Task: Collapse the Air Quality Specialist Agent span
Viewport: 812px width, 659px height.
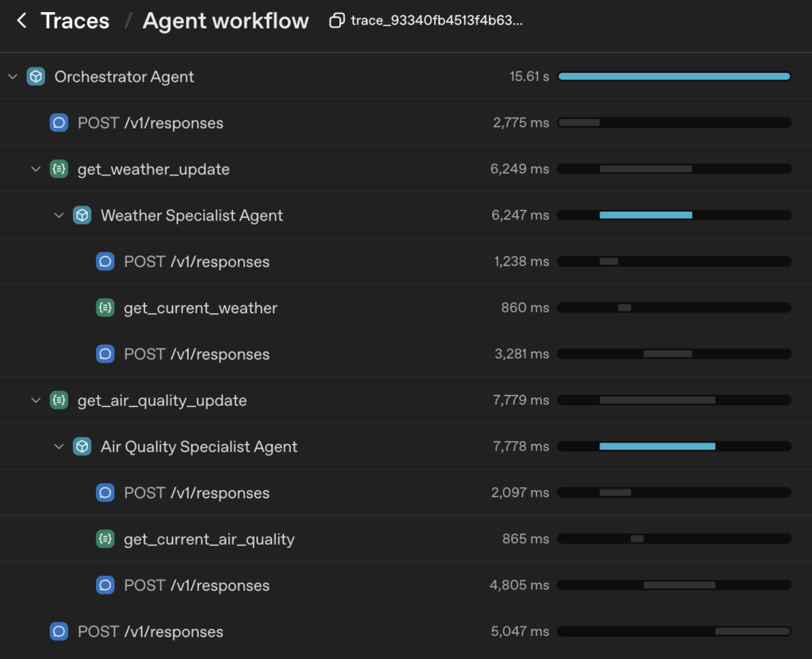Action: tap(59, 446)
